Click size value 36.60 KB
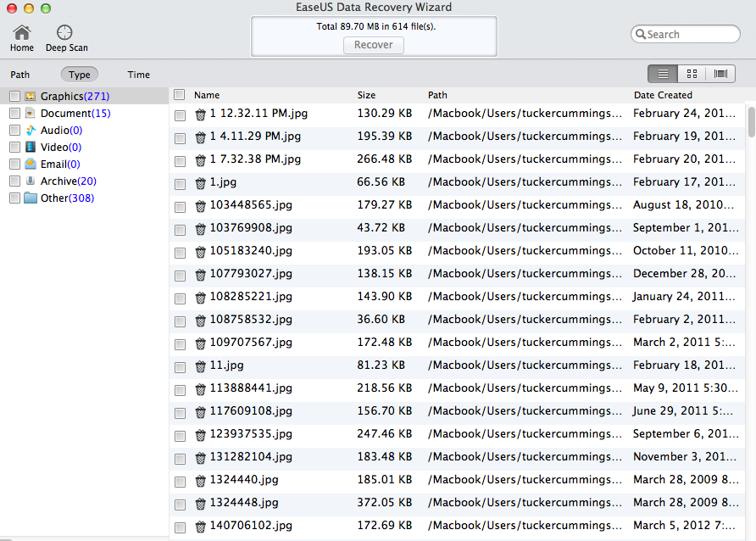Screen dimensions: 756x541 (381, 319)
